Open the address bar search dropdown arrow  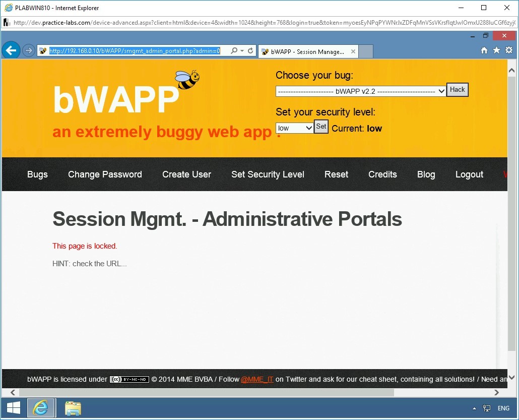pos(241,50)
